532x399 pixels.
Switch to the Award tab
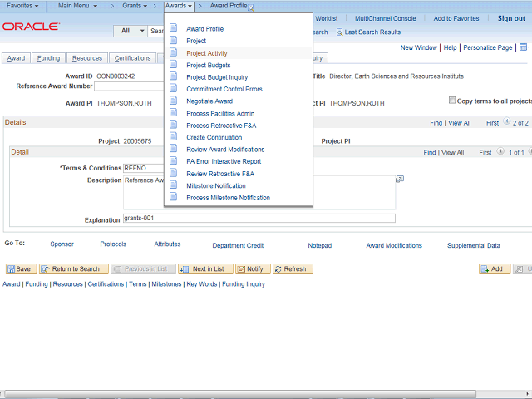point(16,58)
